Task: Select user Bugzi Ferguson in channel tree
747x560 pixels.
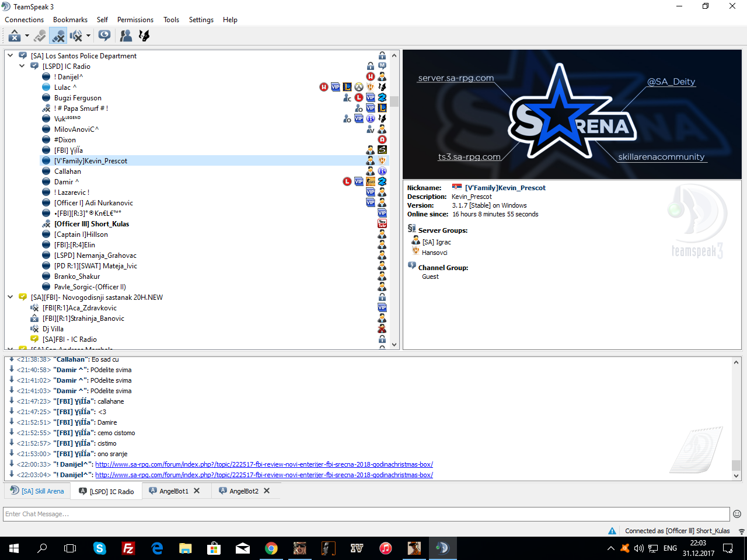Action: (x=78, y=98)
